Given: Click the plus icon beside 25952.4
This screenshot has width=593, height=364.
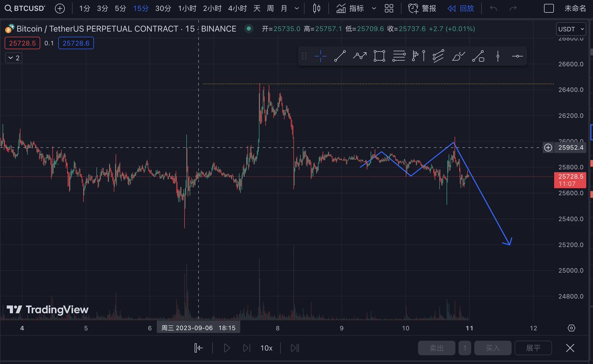Looking at the screenshot, I should tap(548, 147).
